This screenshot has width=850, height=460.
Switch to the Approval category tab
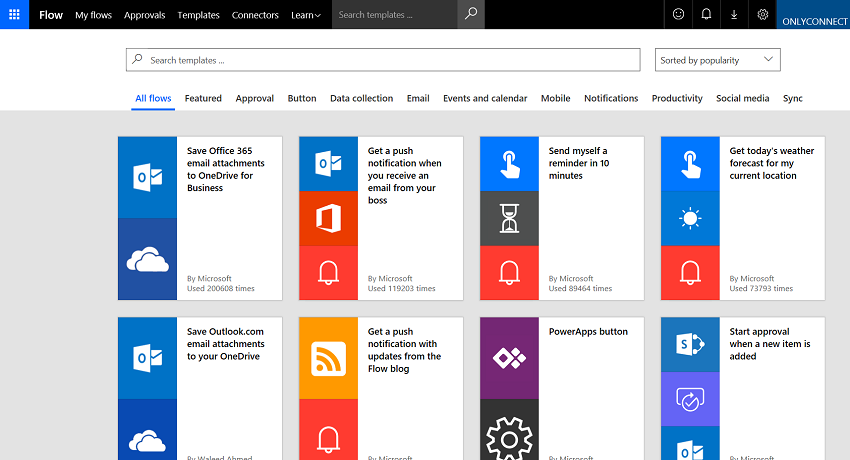click(254, 98)
